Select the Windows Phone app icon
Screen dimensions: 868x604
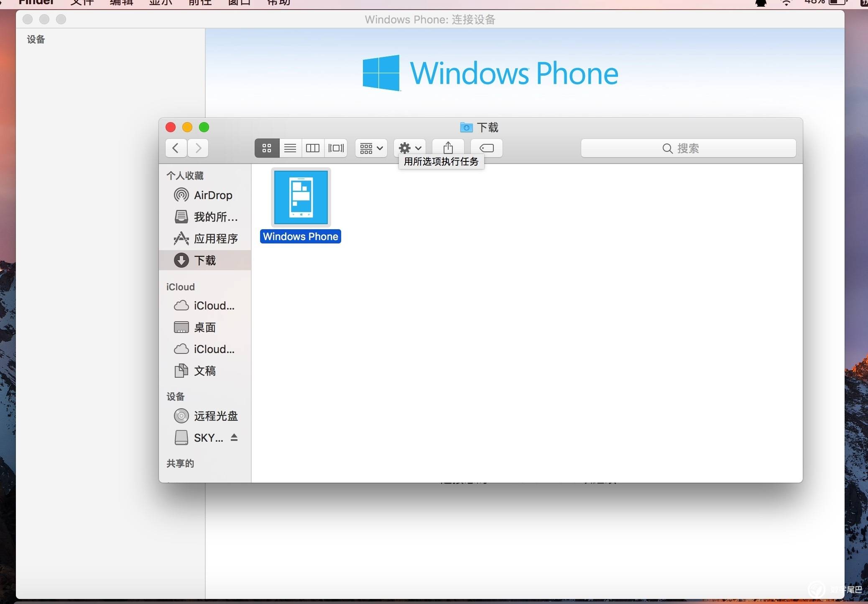click(301, 197)
